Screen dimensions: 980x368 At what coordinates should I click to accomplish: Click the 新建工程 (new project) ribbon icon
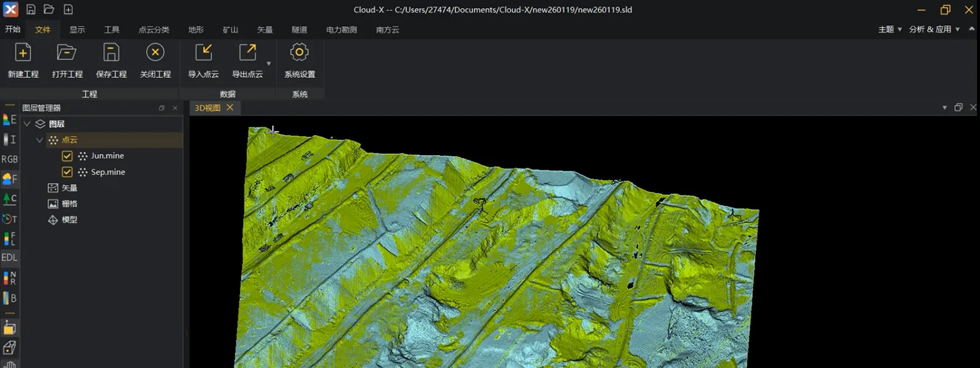coord(23,53)
